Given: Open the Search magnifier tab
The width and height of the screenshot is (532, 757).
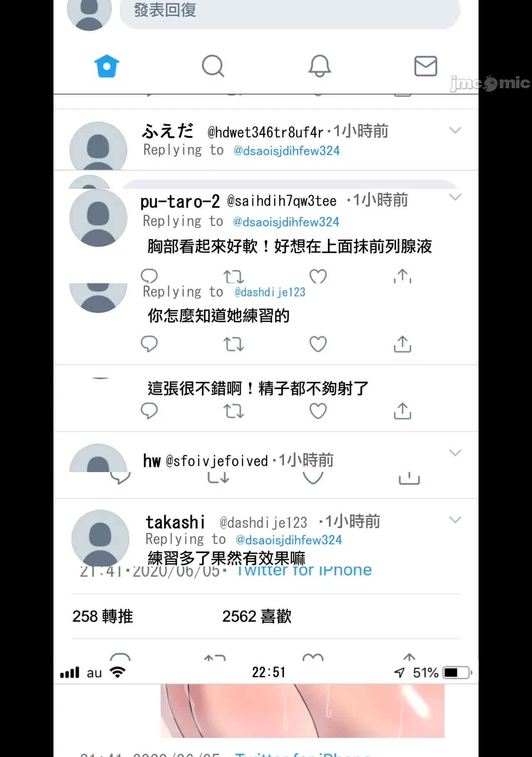Looking at the screenshot, I should click(x=213, y=66).
